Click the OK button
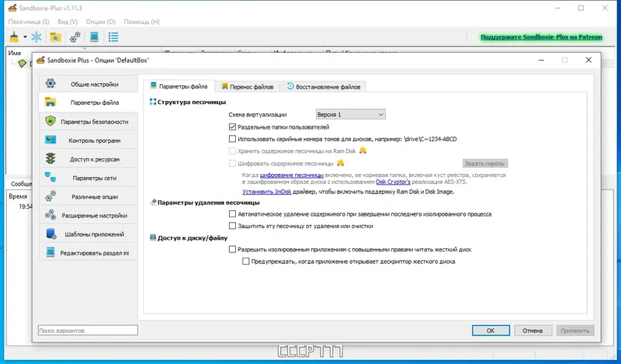Image resolution: width=621 pixels, height=364 pixels. 491,331
